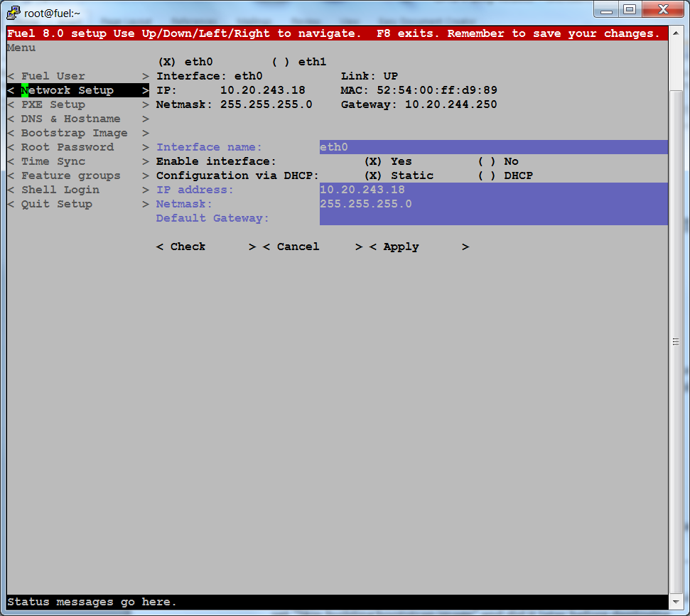Image resolution: width=690 pixels, height=616 pixels.
Task: Choose Quit Setup from the menu
Action: click(x=78, y=204)
